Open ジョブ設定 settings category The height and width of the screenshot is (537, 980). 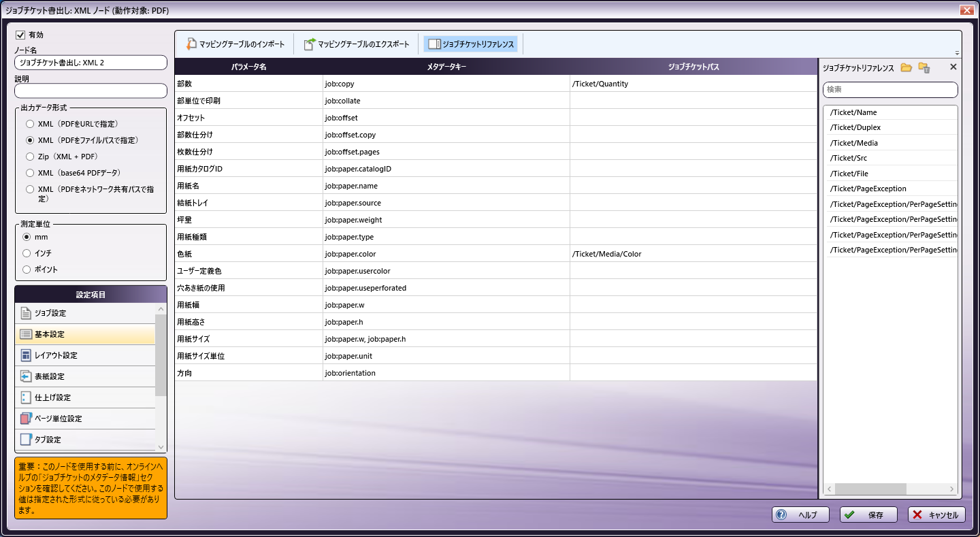tap(85, 313)
